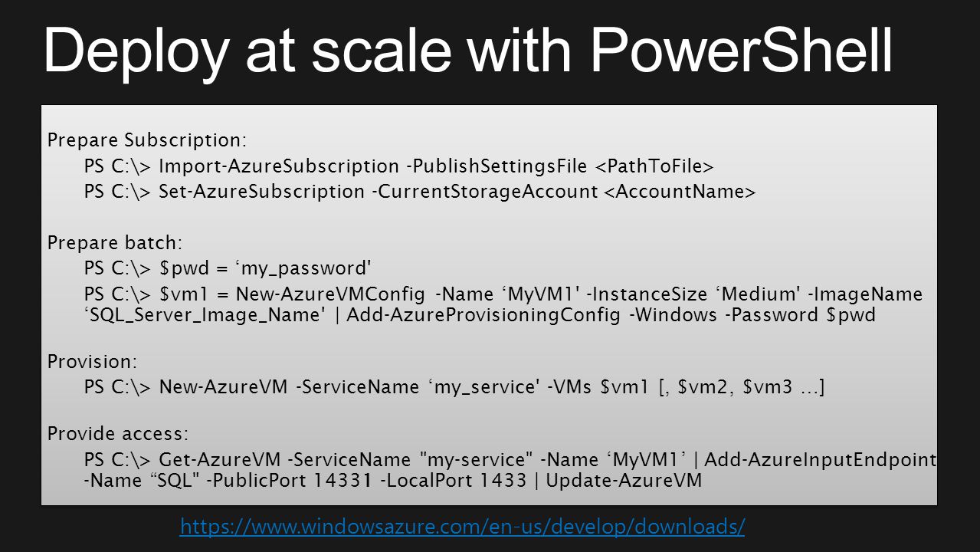Select the Set-AzureSubscription command line
This screenshot has height=552, width=980.
420,192
